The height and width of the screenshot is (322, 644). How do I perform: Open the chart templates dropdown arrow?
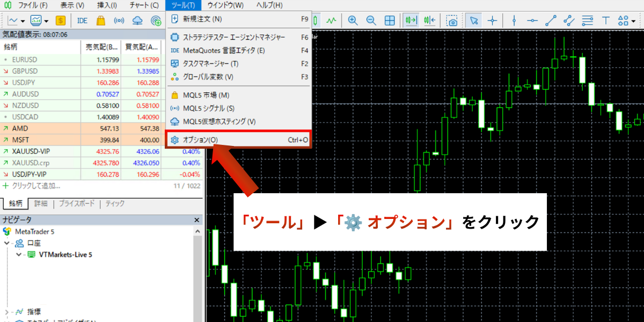(46, 21)
